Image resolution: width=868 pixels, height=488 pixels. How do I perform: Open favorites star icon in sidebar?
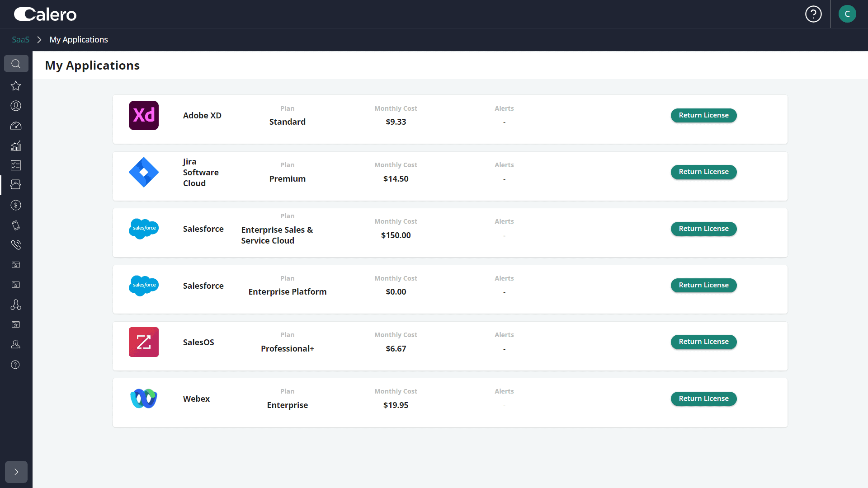(16, 86)
